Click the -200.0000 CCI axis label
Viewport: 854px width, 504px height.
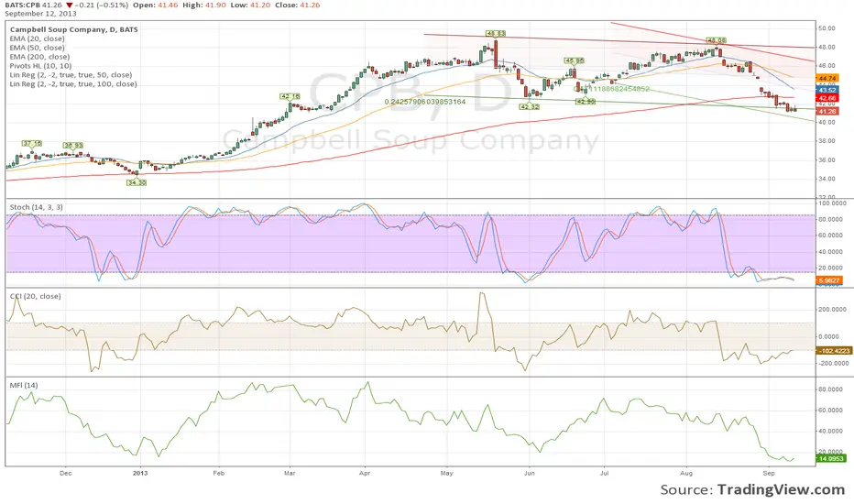pos(833,363)
